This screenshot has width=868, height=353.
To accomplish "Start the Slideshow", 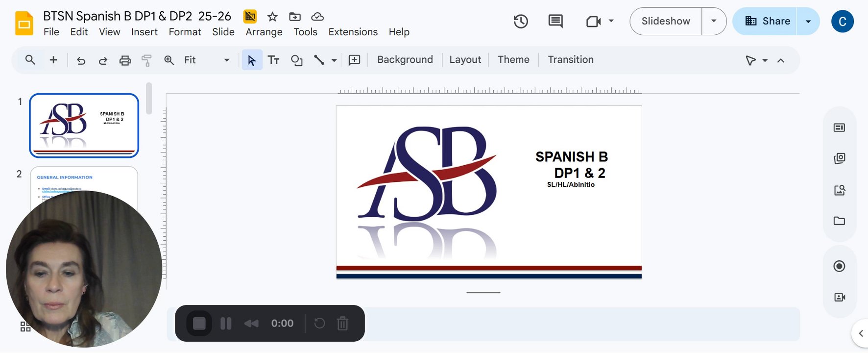I will coord(666,21).
